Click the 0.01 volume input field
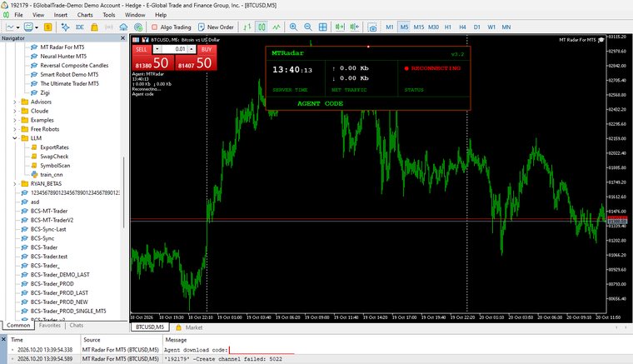The height and width of the screenshot is (364, 633). pos(174,49)
